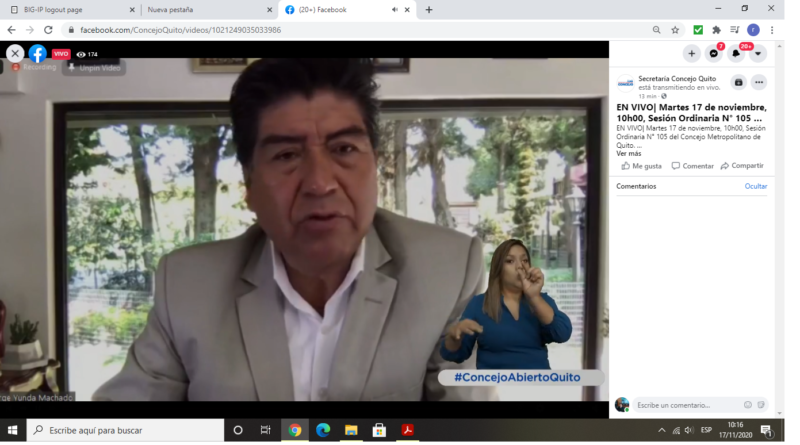The width and height of the screenshot is (800, 445).
Task: Open the Facebook notifications bell
Action: point(736,53)
